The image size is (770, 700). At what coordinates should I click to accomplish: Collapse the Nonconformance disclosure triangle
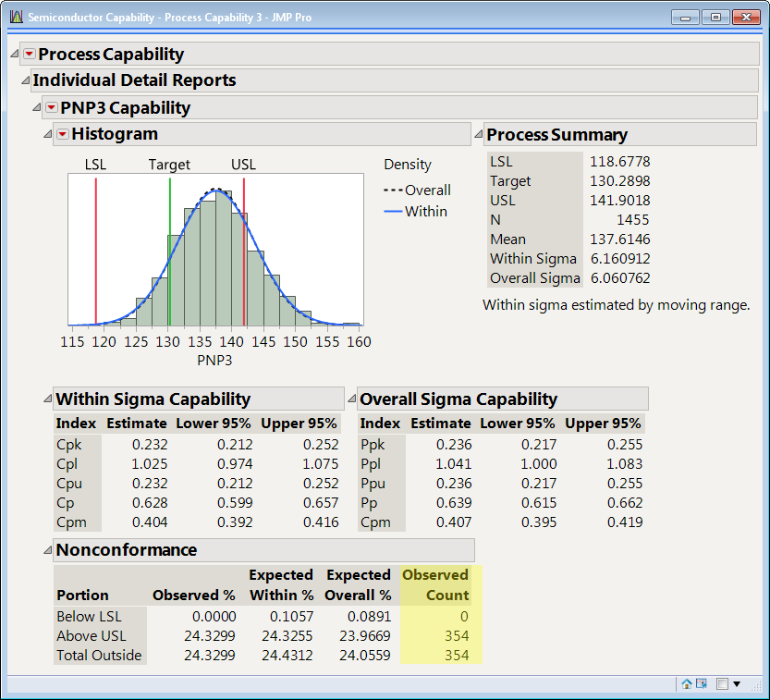point(48,549)
